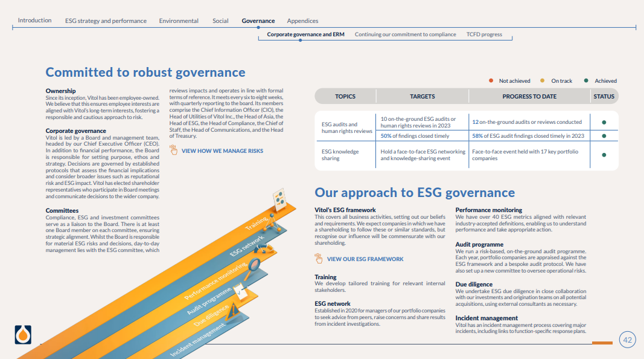Click the Due diligence subheading in text column
The height and width of the screenshot is (359, 644).
[x=474, y=284]
